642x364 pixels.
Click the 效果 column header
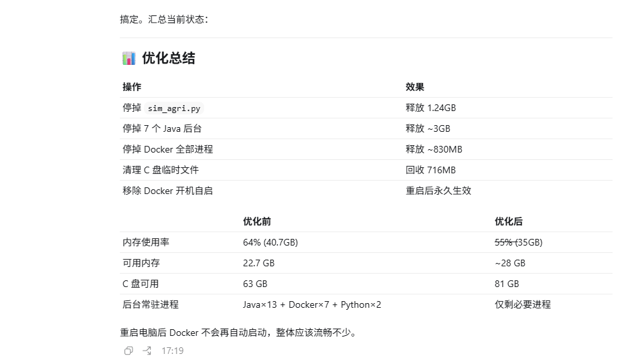point(415,87)
